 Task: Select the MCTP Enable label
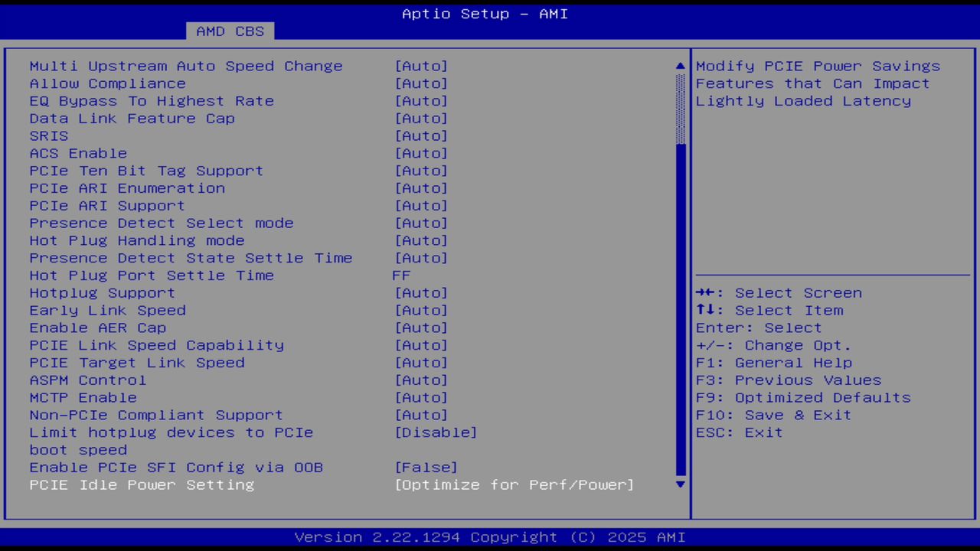83,398
